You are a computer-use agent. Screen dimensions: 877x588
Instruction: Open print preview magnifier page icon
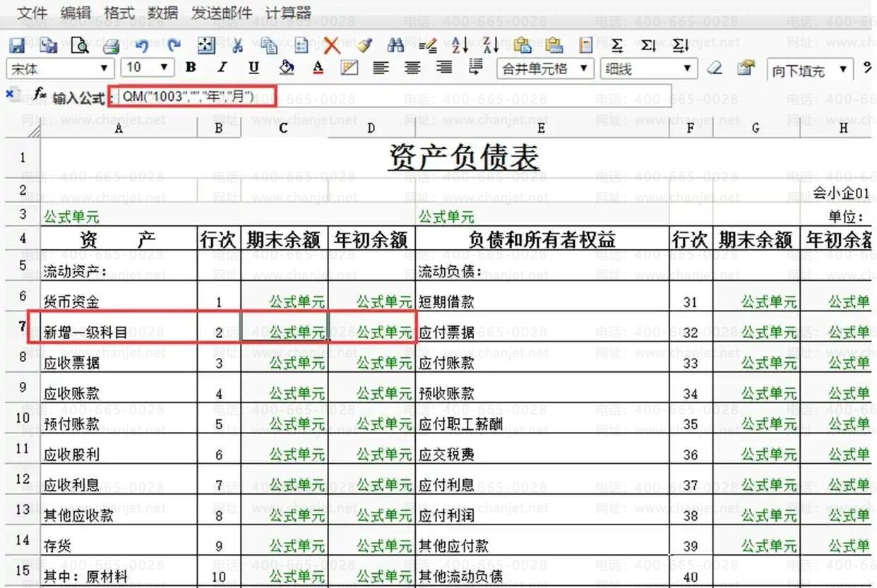coord(80,46)
